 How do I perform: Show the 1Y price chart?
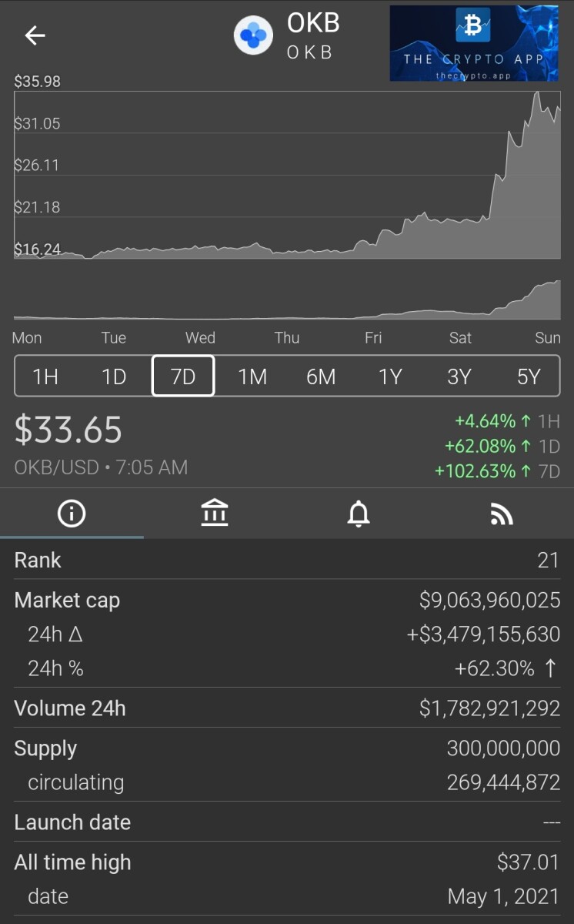390,376
